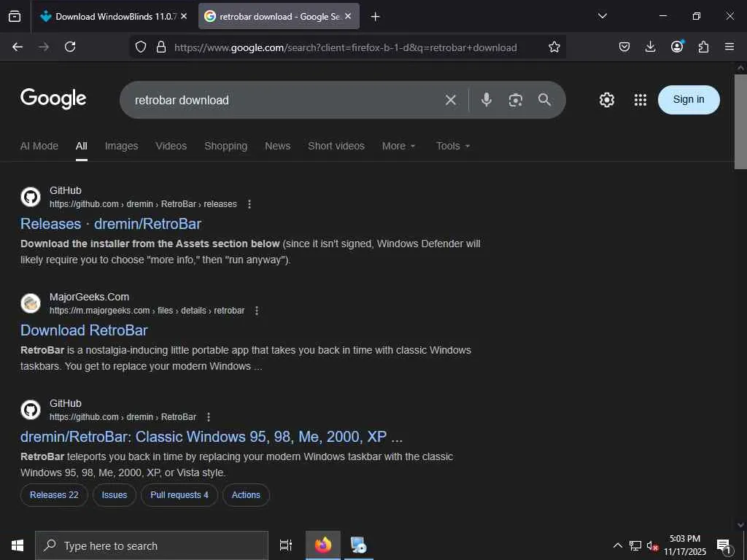Open Pocket save icon
This screenshot has width=747, height=560.
624,47
